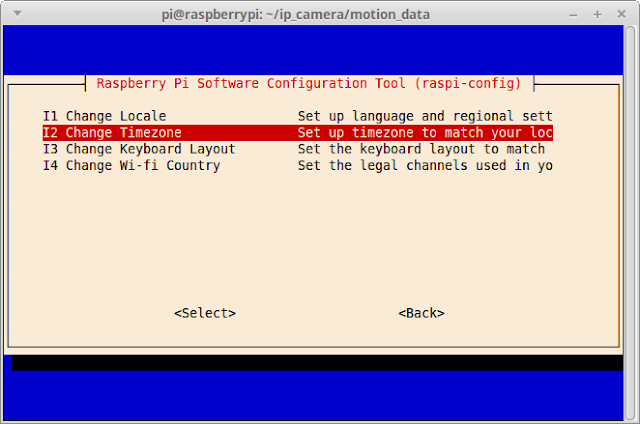The height and width of the screenshot is (424, 640).
Task: Click 'Set up language and regional sett' description
Action: click(425, 116)
